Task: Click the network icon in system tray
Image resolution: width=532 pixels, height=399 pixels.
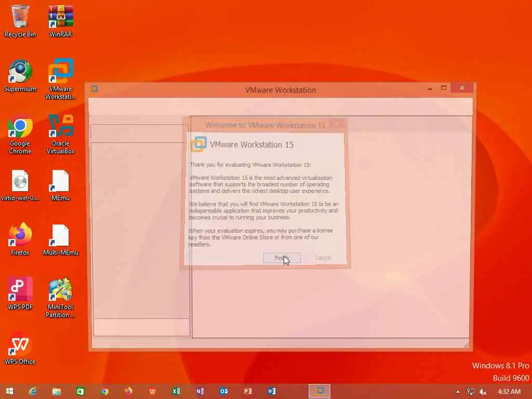Action: click(x=470, y=392)
